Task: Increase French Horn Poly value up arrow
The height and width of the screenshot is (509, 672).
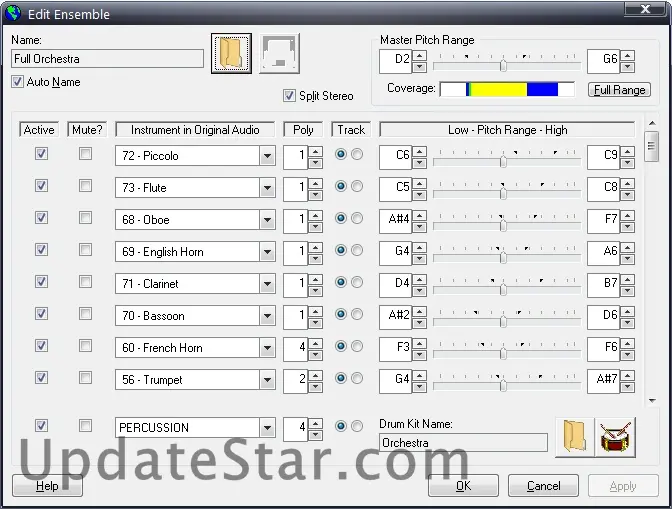Action: tap(315, 344)
